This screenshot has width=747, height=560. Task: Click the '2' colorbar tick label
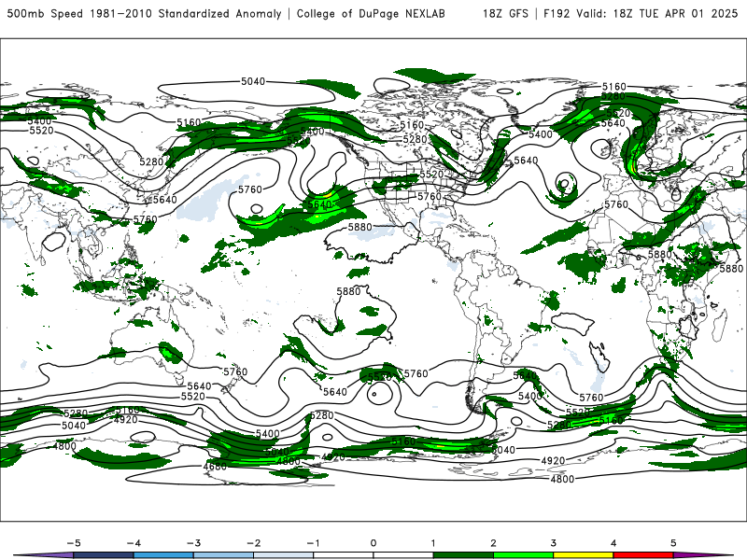click(x=493, y=543)
